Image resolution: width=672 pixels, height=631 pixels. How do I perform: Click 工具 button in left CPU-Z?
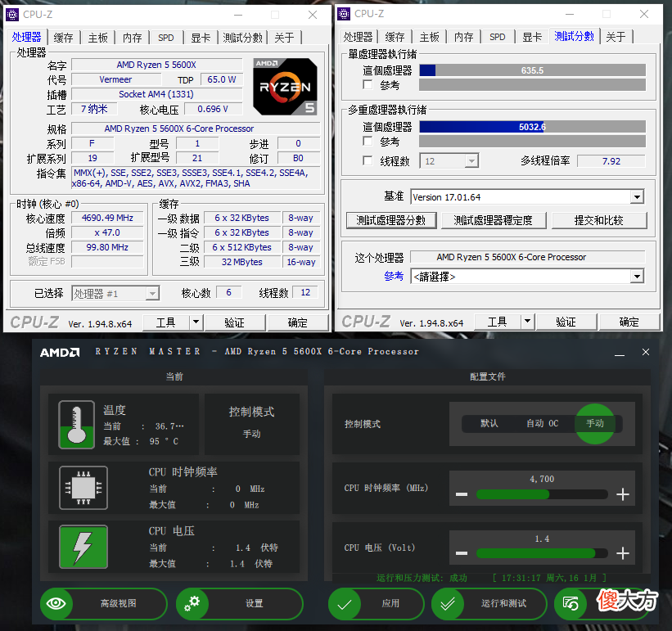pos(166,322)
